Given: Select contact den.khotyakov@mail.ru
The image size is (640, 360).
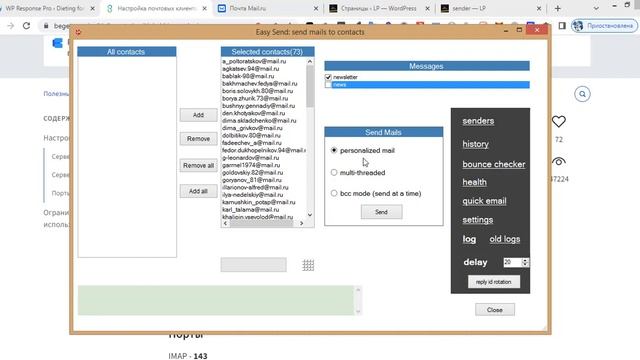Looking at the screenshot, I should [x=253, y=113].
